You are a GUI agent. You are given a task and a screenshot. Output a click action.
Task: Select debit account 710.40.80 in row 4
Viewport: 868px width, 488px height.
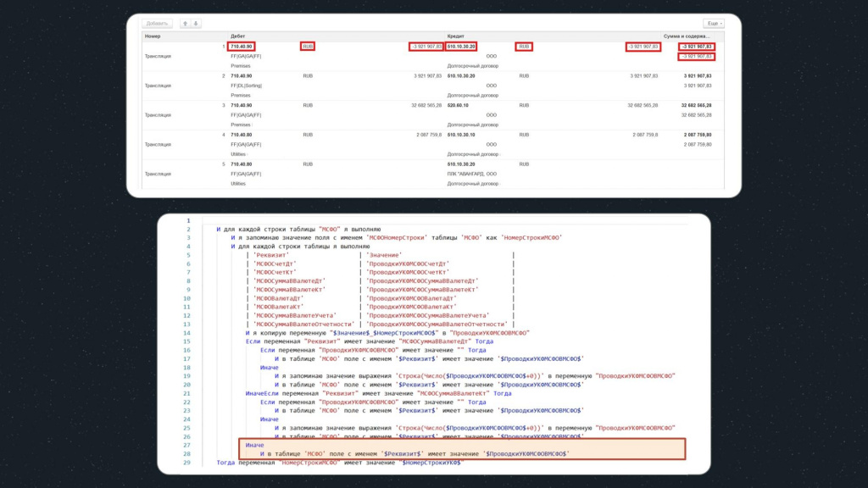242,135
